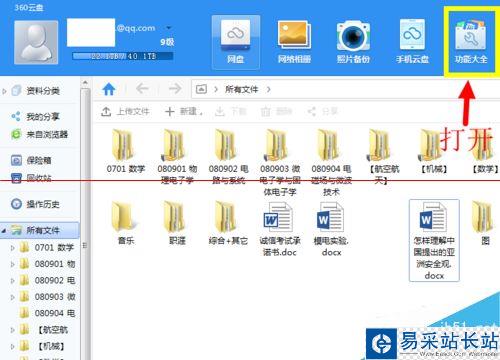This screenshot has width=500, height=360.
Task: Open the 【机械】 folder in the file grid
Action: (x=434, y=152)
